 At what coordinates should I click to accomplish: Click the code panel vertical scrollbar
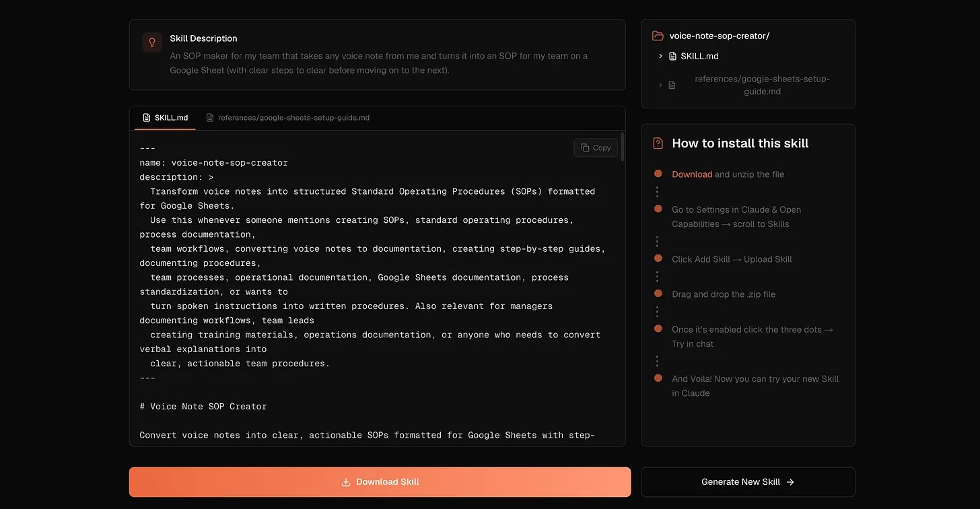[622, 147]
